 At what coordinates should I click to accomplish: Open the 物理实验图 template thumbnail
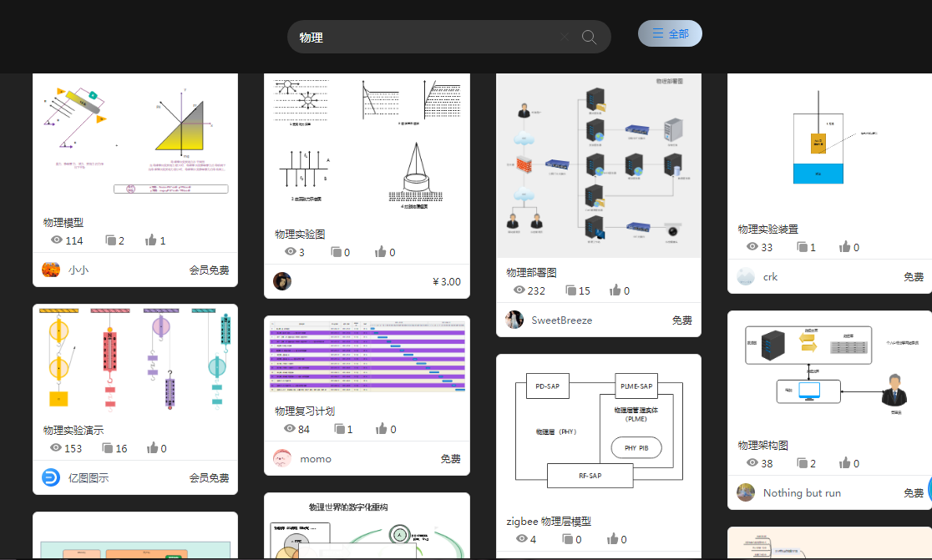367,146
